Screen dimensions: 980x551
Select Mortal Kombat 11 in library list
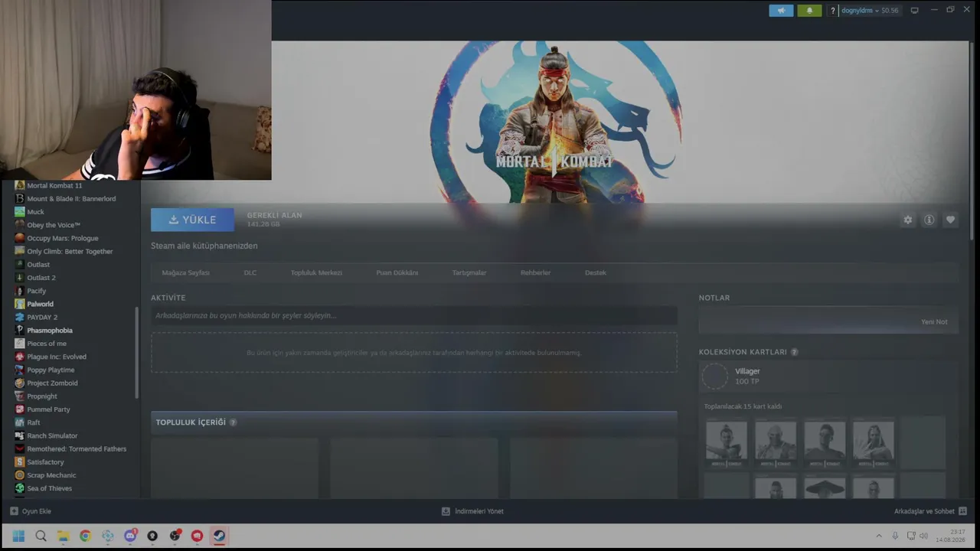tap(54, 185)
